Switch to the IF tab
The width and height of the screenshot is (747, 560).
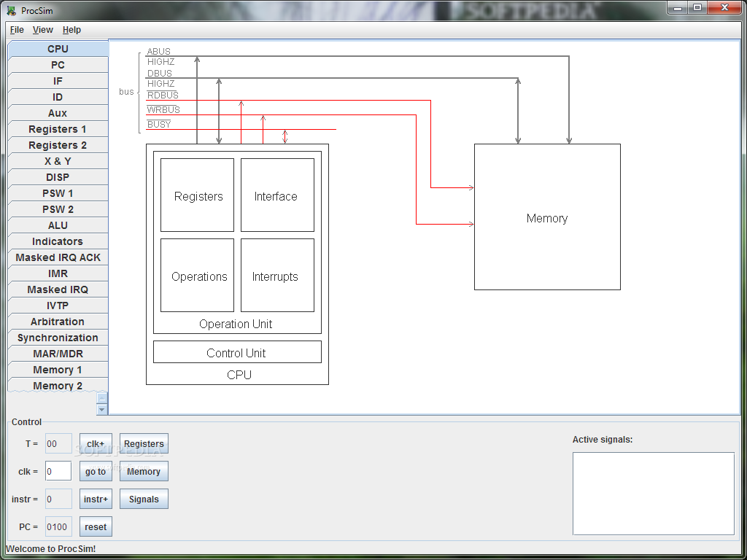click(58, 81)
